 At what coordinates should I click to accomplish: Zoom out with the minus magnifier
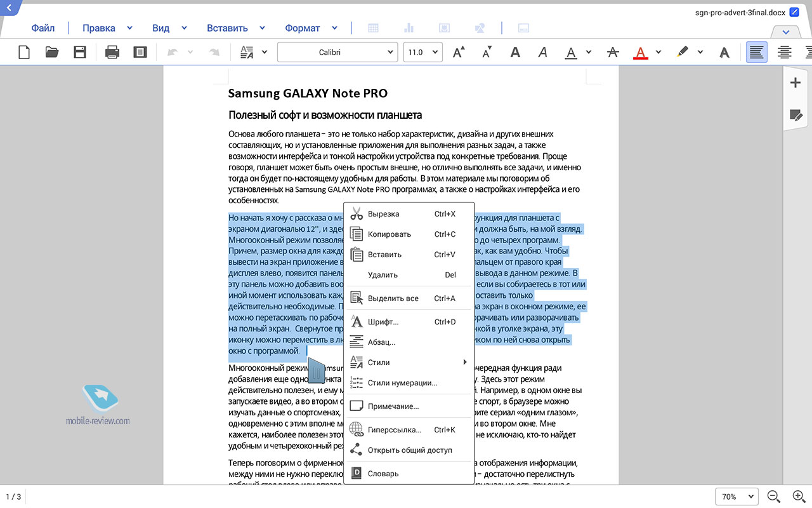point(773,497)
